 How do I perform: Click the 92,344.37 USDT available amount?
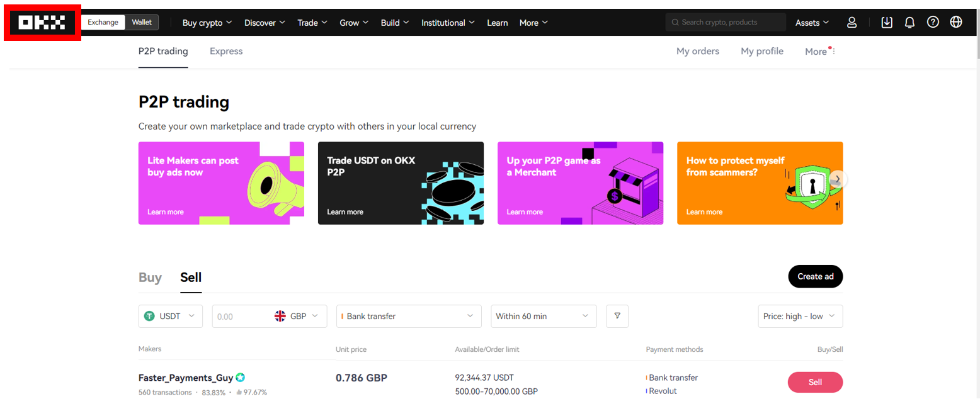484,378
